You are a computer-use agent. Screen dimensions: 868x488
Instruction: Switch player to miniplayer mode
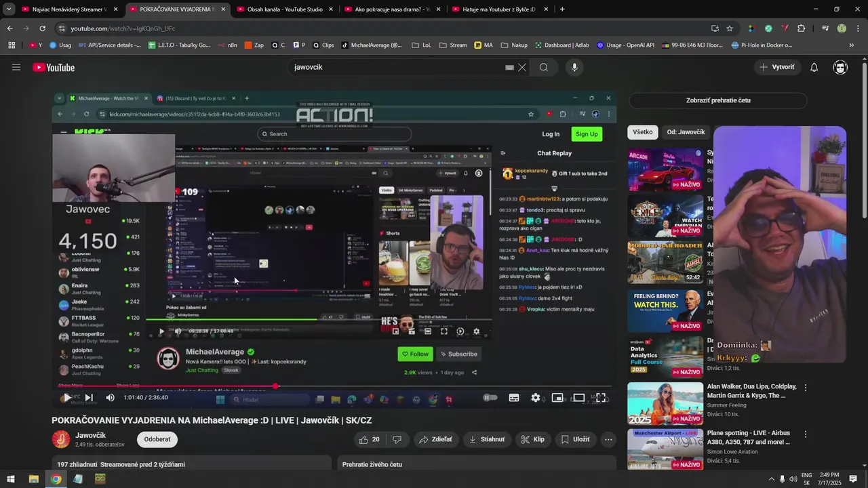click(557, 398)
